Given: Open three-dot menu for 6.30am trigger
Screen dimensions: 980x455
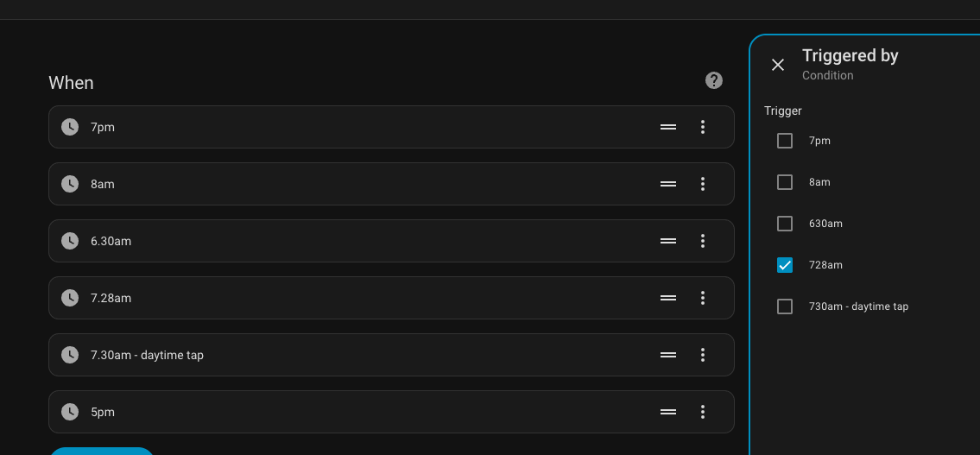Looking at the screenshot, I should pyautogui.click(x=703, y=241).
